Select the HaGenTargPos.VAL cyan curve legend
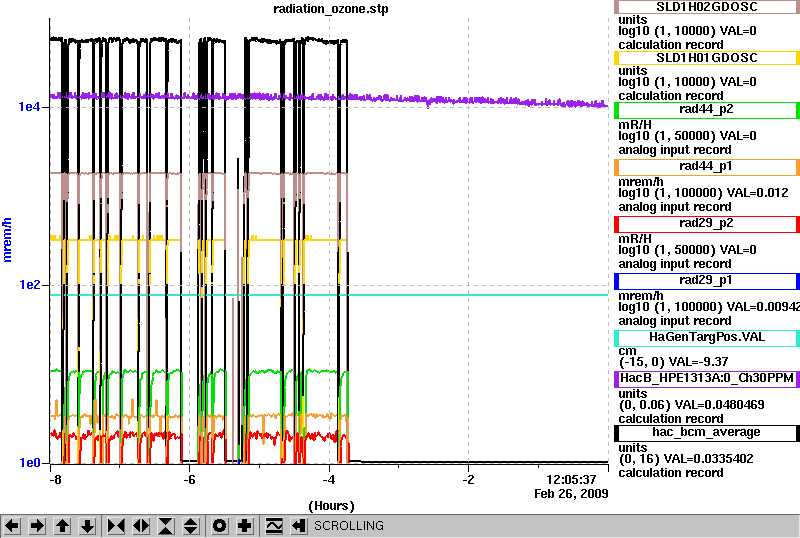The image size is (800, 538). point(707,338)
